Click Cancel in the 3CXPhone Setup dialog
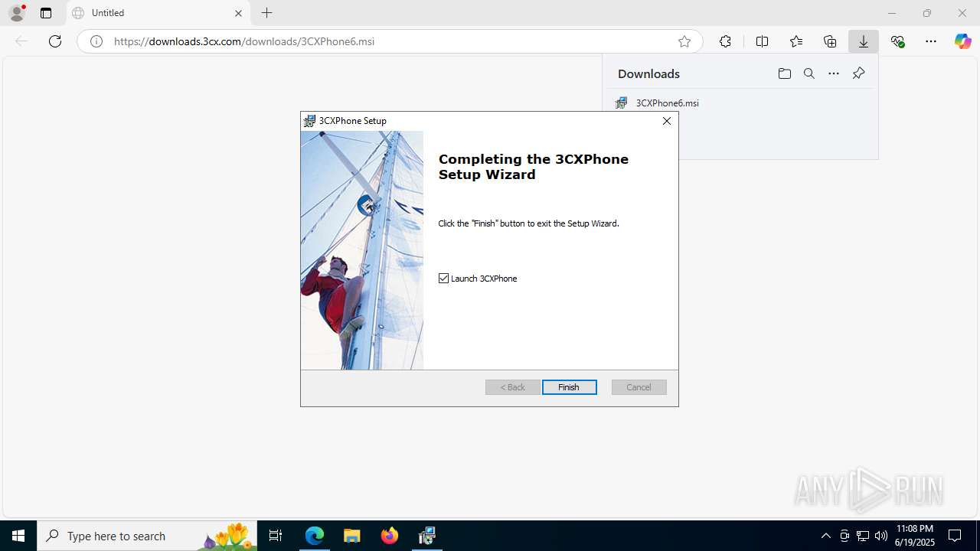Screen dimensions: 980x551 (x=639, y=387)
